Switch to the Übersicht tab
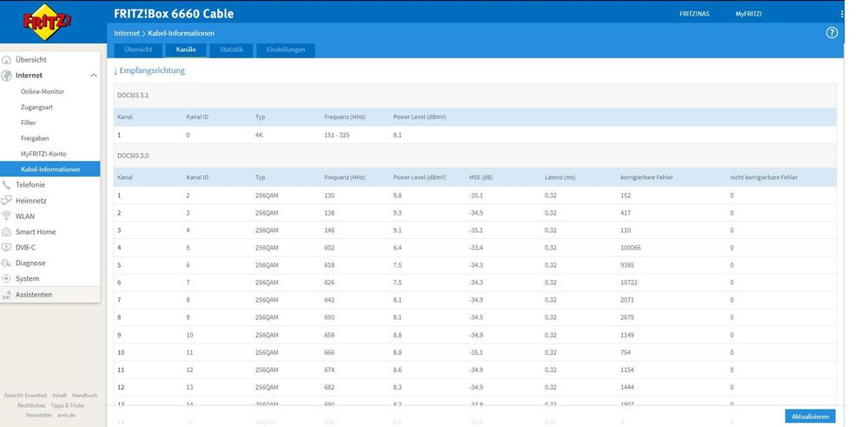The image size is (868, 427). pyautogui.click(x=138, y=50)
